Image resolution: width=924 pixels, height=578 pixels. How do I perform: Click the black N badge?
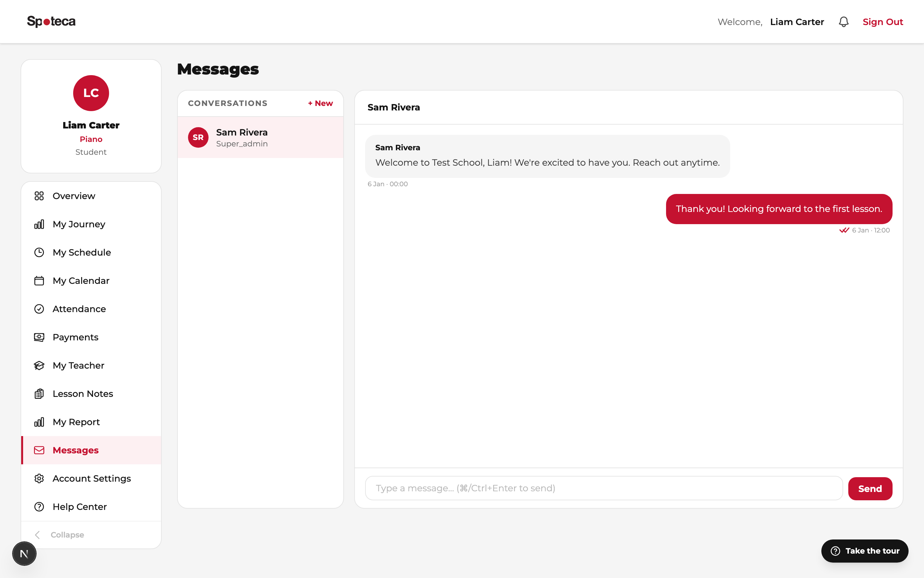24,554
